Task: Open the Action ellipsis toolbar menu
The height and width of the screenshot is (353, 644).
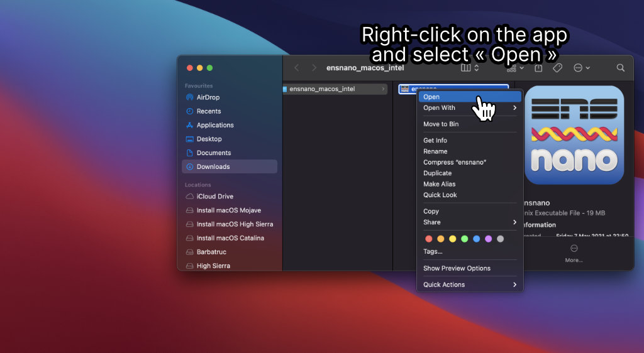Action: (x=582, y=68)
